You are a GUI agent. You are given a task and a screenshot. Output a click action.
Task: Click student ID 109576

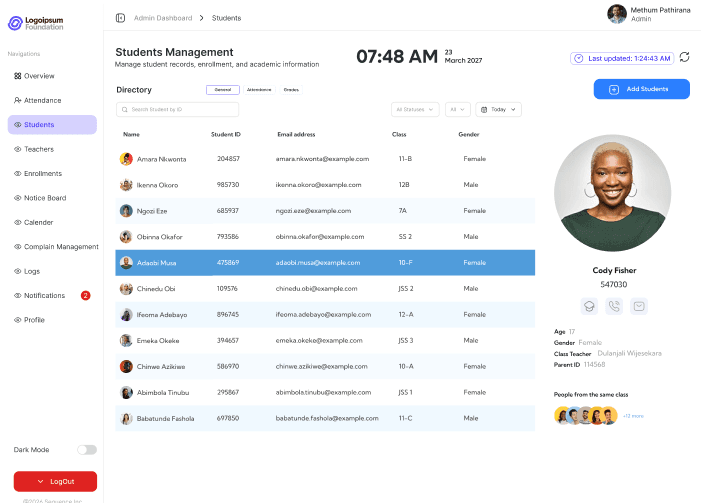pos(227,288)
